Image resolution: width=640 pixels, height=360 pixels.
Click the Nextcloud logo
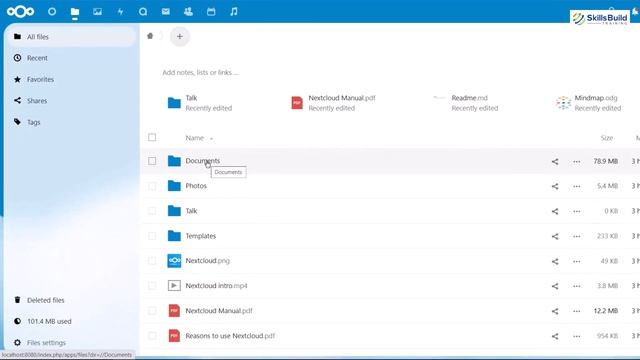click(x=20, y=11)
